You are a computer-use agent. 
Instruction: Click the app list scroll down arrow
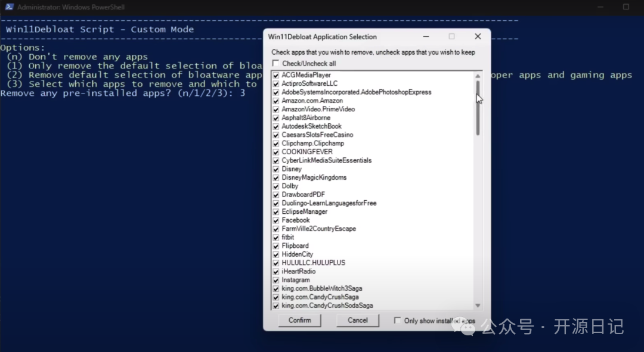(x=478, y=305)
